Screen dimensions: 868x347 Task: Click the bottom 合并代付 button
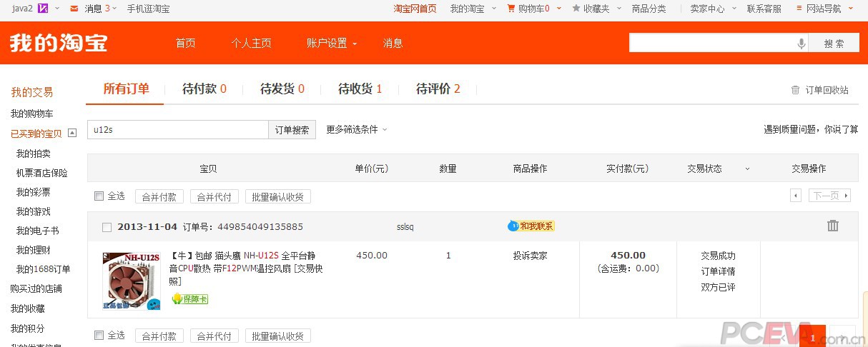[214, 336]
